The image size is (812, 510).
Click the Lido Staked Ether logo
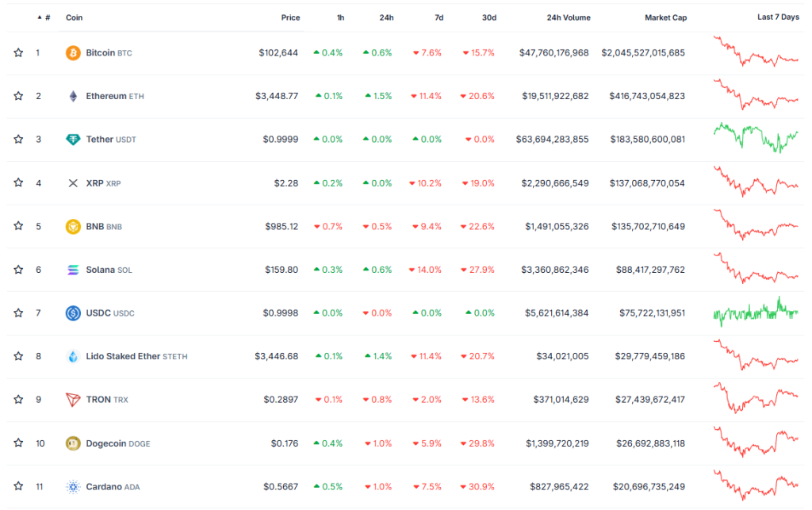pos(73,355)
